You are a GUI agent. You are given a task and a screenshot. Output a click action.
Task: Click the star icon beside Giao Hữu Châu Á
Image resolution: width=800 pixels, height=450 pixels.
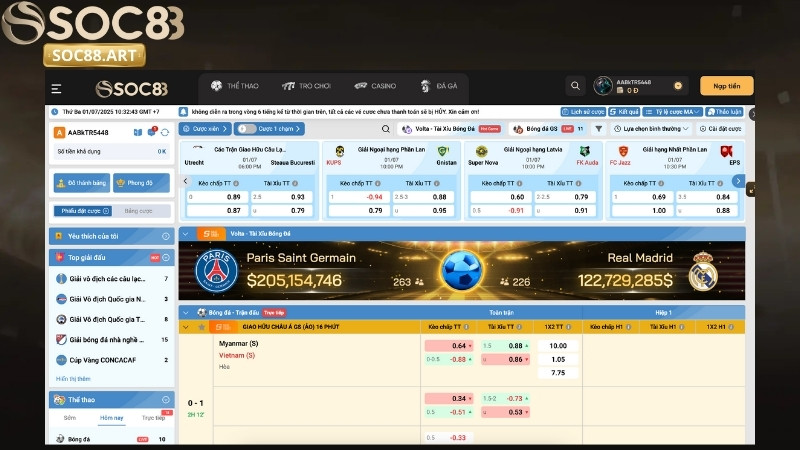click(x=186, y=327)
